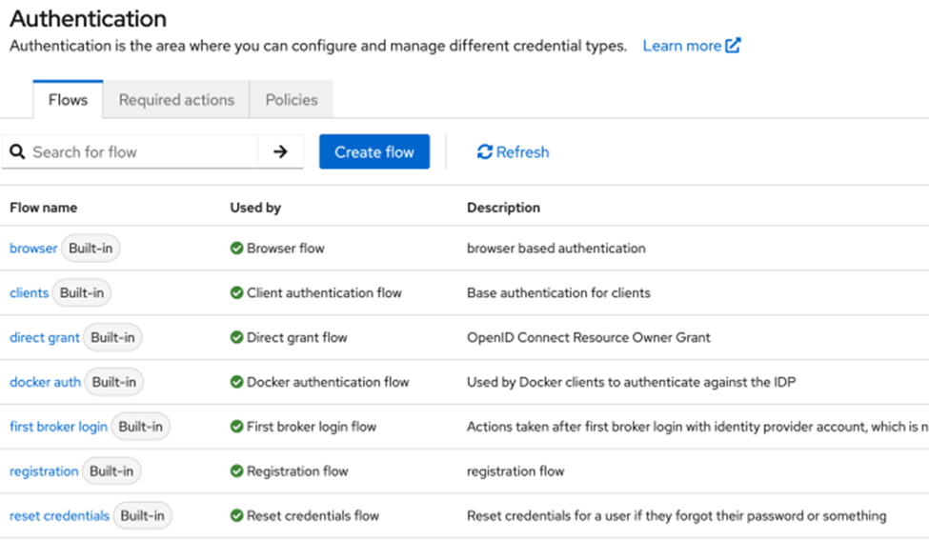This screenshot has width=929, height=560.
Task: Click the search arrow submit button
Action: [x=280, y=152]
